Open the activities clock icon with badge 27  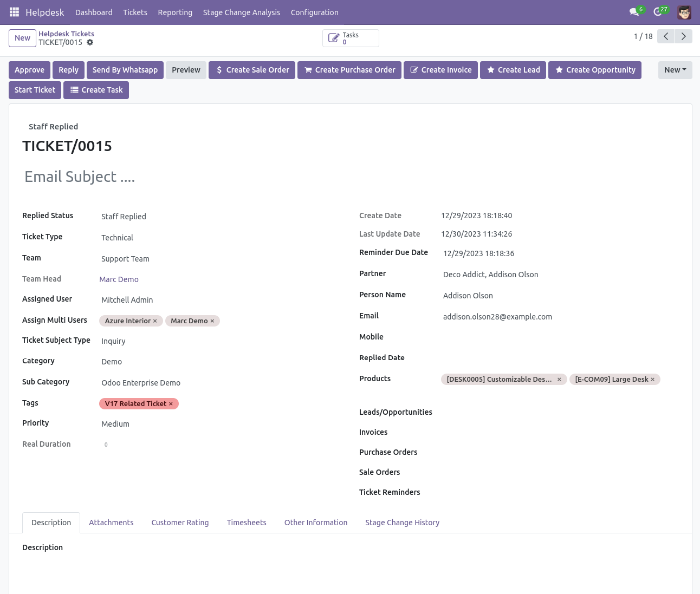point(660,12)
